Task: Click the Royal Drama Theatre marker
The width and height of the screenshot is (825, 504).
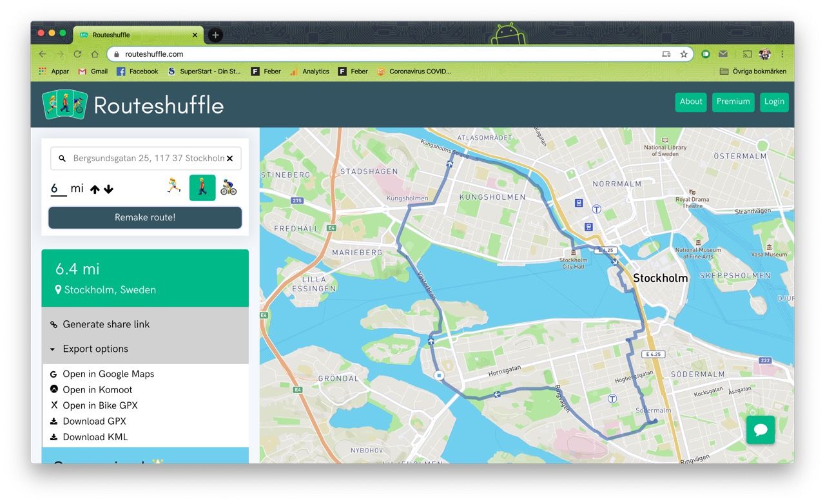Action: coord(692,192)
